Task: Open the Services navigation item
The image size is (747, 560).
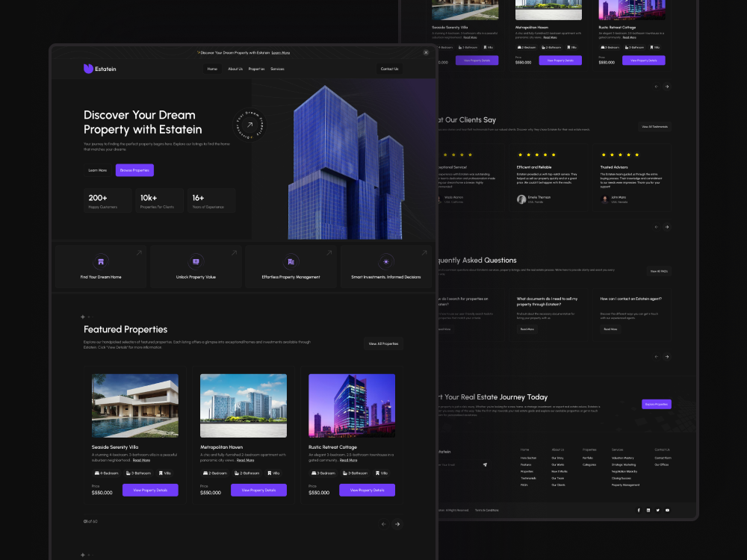Action: pyautogui.click(x=277, y=68)
